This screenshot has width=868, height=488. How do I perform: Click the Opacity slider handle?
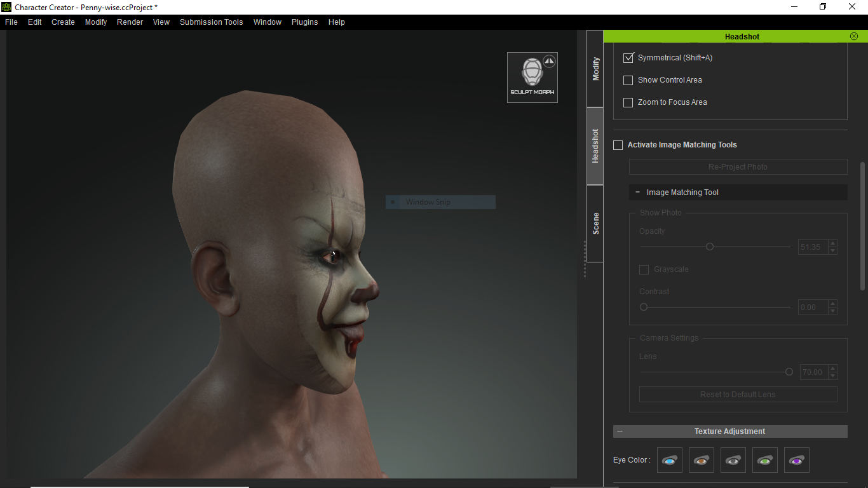[710, 247]
